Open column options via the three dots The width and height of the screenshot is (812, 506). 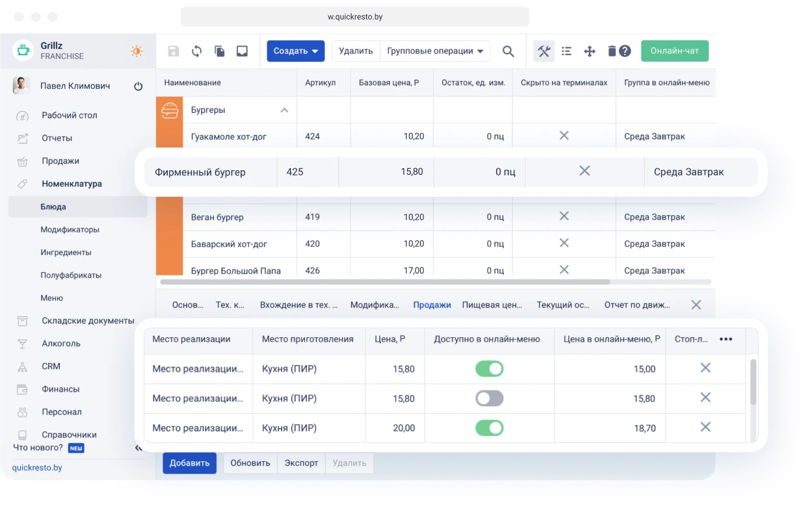click(x=726, y=339)
